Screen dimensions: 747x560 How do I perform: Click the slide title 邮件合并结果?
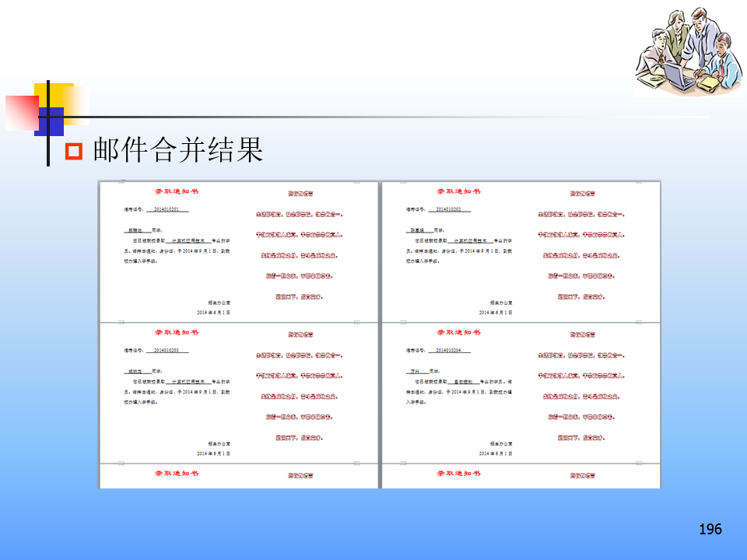pos(177,149)
